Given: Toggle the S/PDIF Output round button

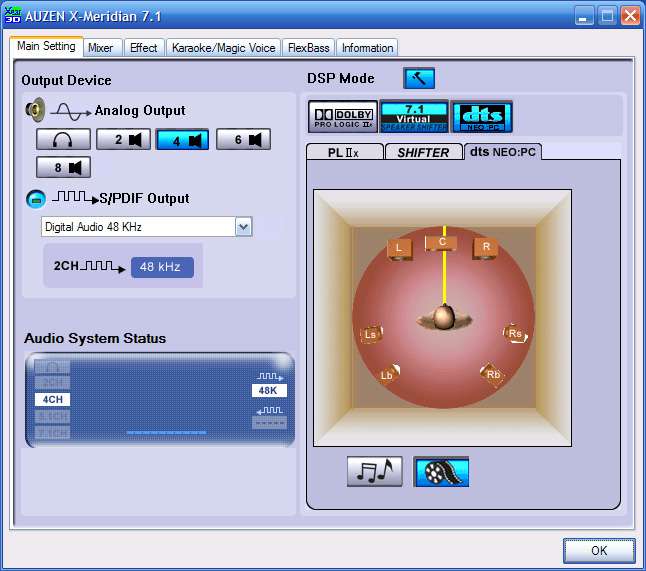Looking at the screenshot, I should click(x=36, y=199).
